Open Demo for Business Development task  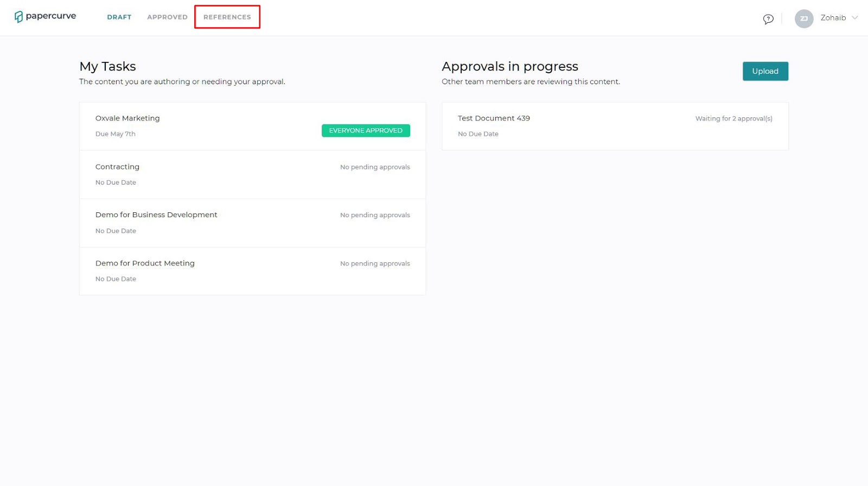pyautogui.click(x=252, y=223)
